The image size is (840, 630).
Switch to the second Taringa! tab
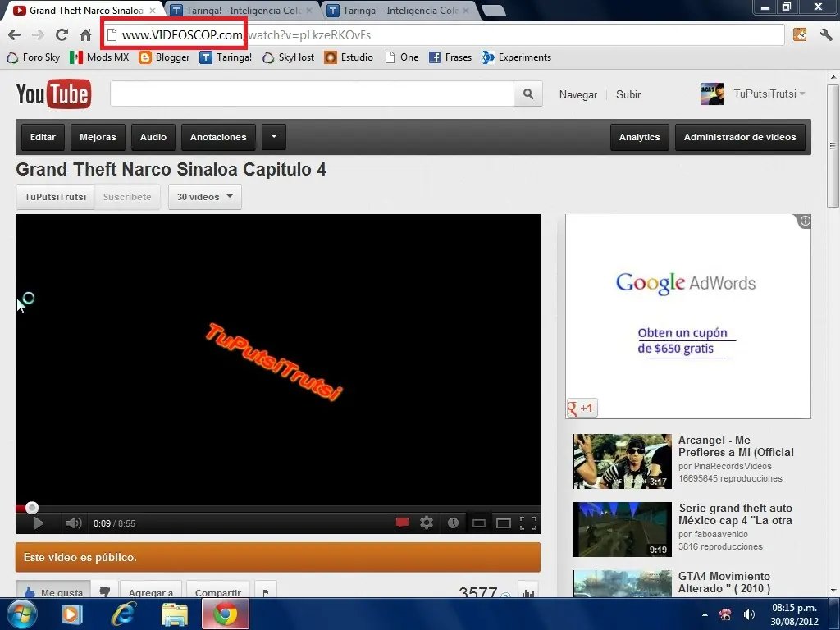point(400,10)
